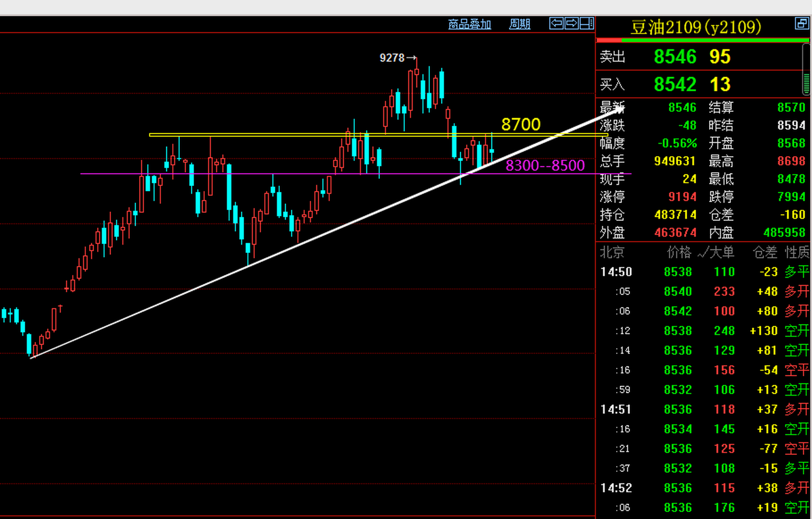
Task: Click the 幅度 percentage -0.56%
Action: tap(677, 143)
